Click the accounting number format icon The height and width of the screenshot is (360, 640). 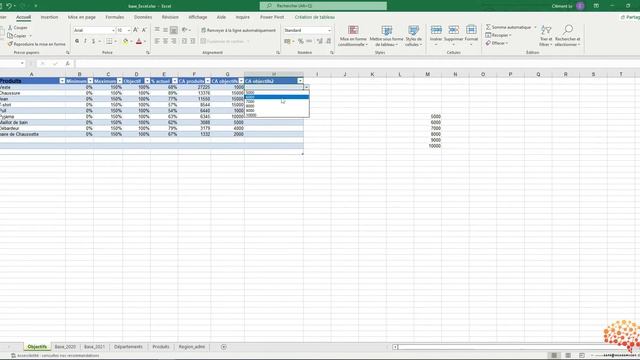coord(287,41)
